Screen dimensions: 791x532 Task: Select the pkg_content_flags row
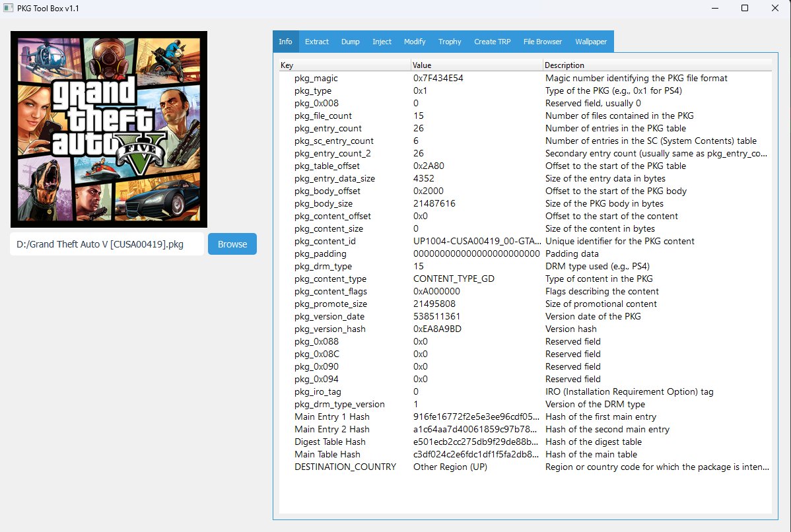525,292
